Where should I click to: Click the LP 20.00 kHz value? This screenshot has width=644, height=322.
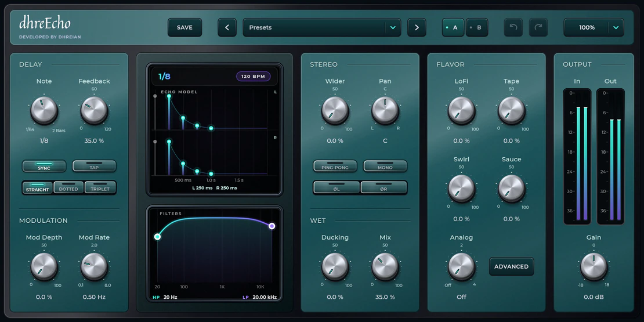tap(259, 297)
